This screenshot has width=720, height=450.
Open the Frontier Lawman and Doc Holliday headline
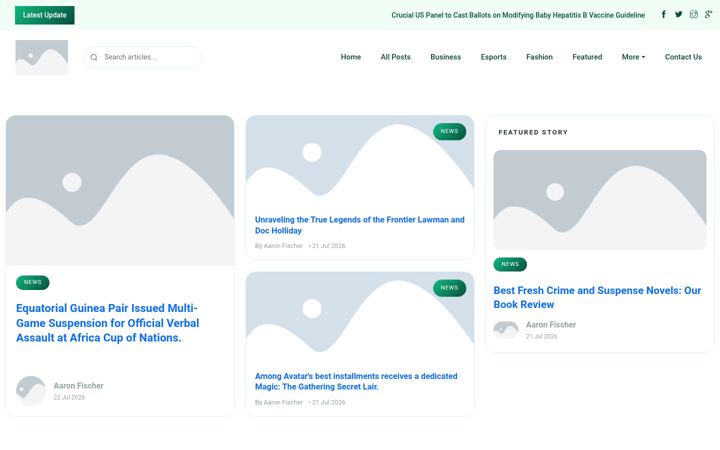tap(360, 225)
